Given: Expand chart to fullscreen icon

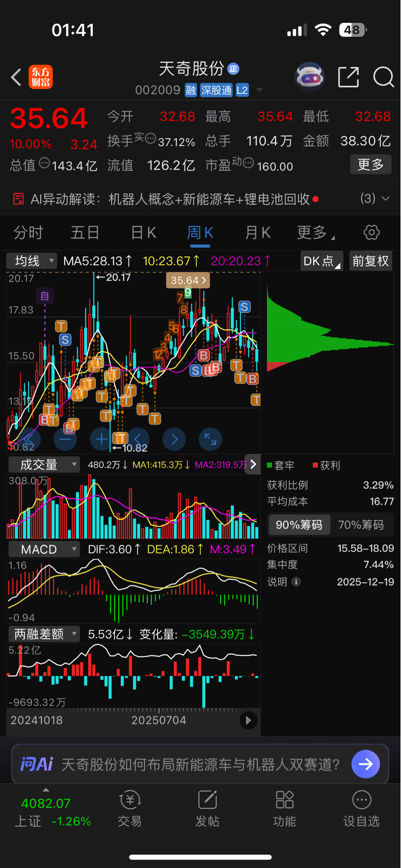Looking at the screenshot, I should coord(211,439).
